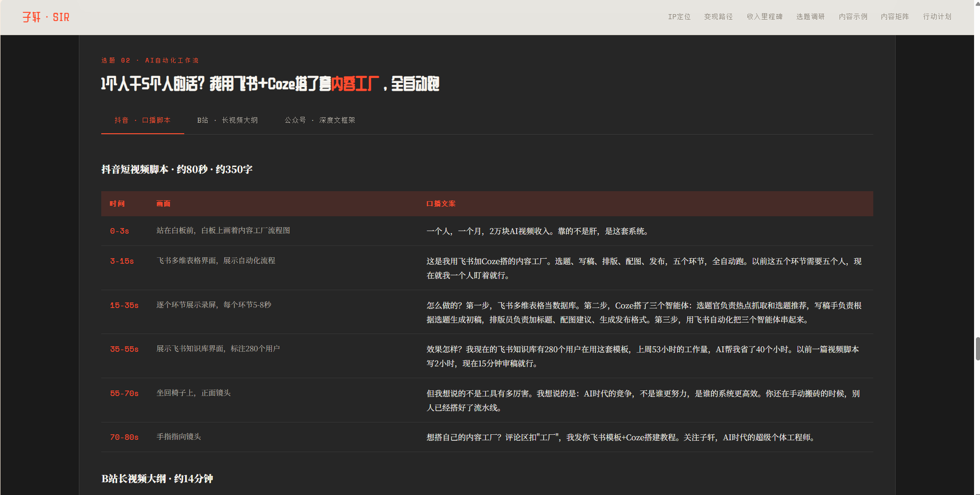The height and width of the screenshot is (495, 980).
Task: Open the 选题调研 navigation link
Action: (x=810, y=17)
